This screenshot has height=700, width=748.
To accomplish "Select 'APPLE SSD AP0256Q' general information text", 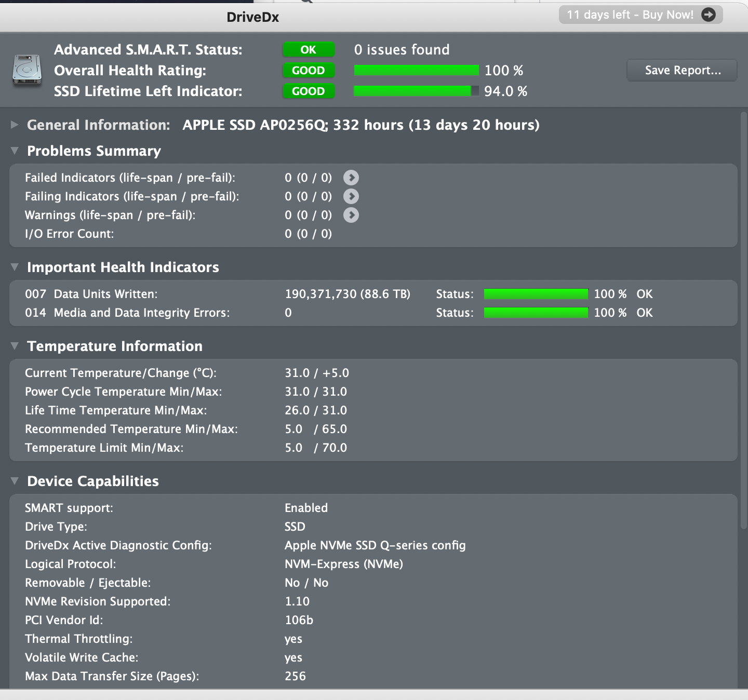I will (255, 125).
